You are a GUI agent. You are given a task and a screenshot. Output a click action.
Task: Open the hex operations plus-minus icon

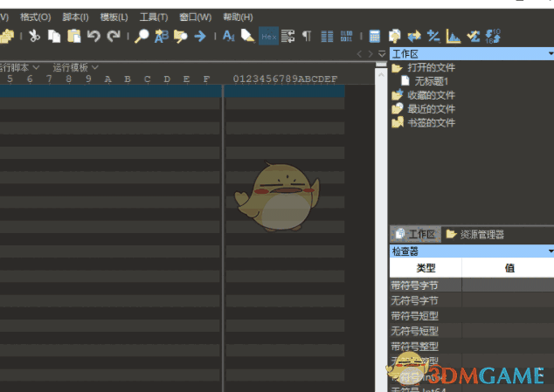point(433,36)
